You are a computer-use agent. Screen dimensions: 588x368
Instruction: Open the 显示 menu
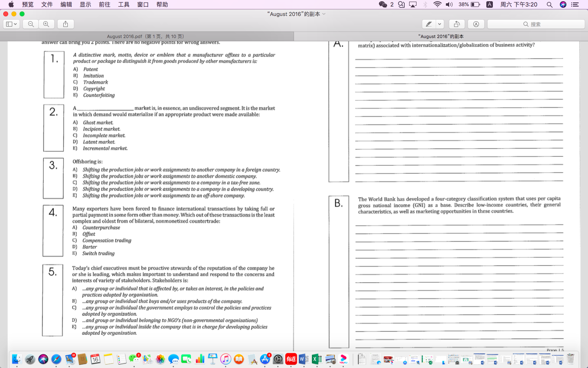click(85, 4)
